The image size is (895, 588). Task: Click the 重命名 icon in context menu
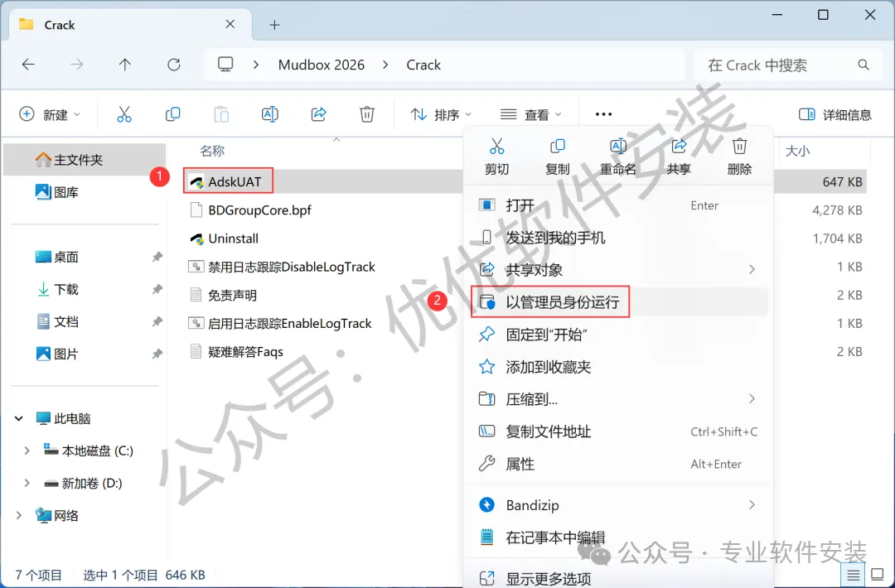tap(617, 147)
